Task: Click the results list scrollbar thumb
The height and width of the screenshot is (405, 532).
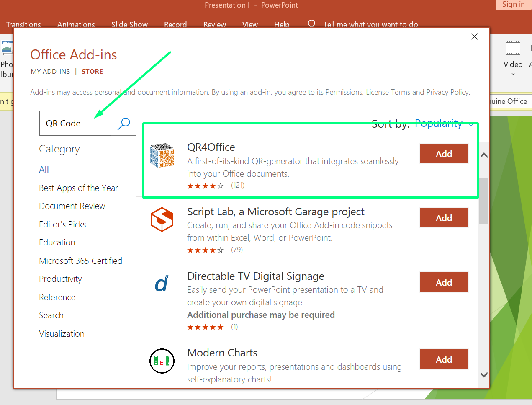Action: point(484,201)
